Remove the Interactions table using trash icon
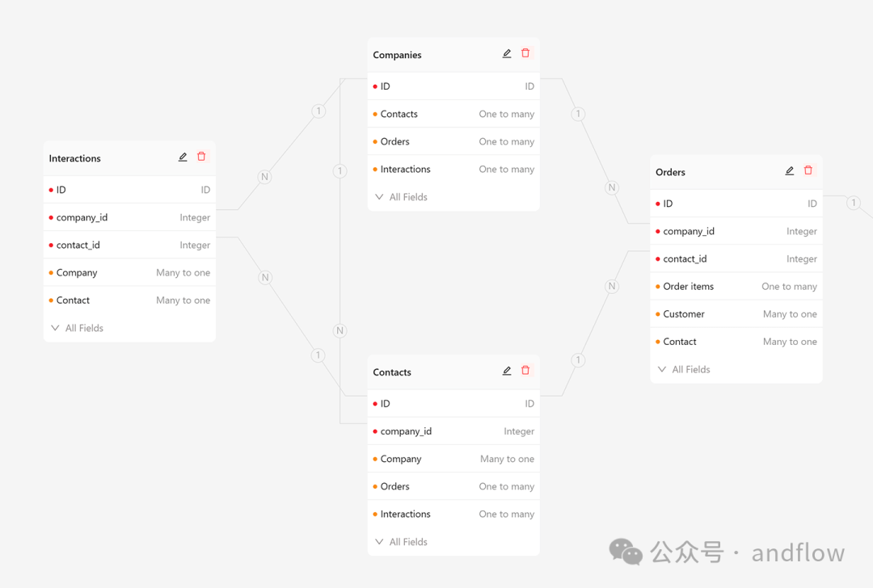Screen dimensions: 873x588 click(x=200, y=156)
